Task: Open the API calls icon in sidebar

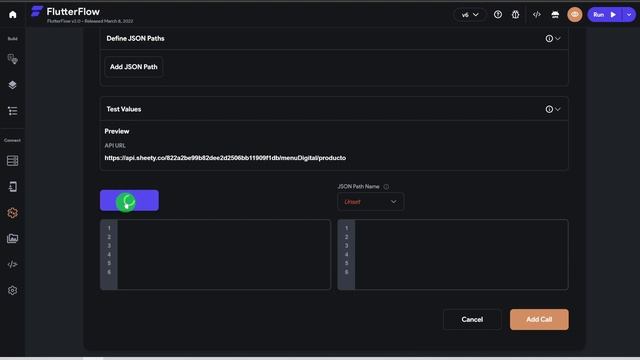Action: 13,213
